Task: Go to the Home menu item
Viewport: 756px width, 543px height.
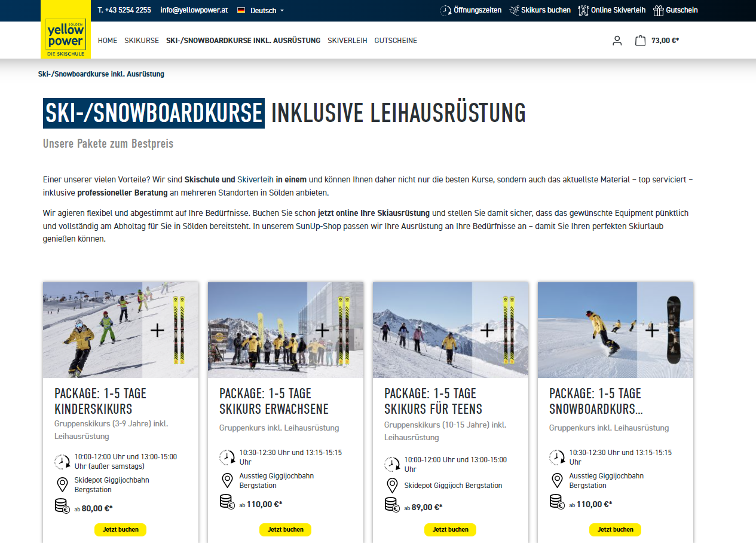Action: point(108,41)
